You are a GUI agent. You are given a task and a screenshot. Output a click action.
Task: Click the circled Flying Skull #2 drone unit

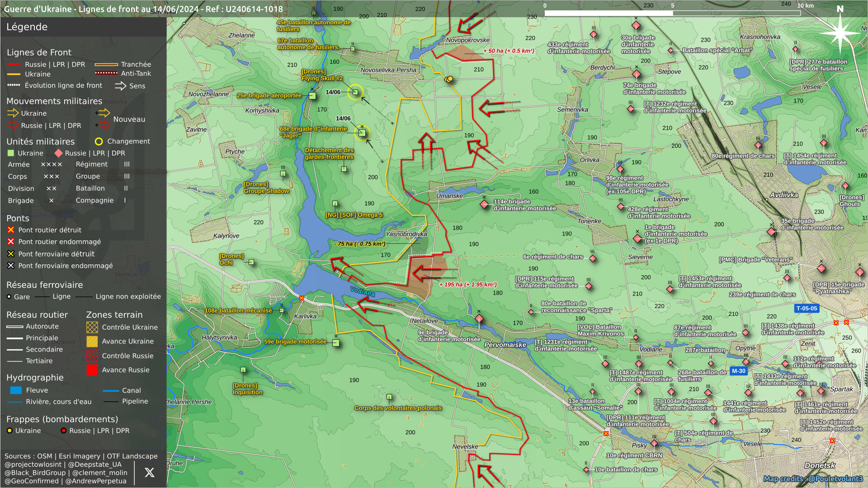355,92
